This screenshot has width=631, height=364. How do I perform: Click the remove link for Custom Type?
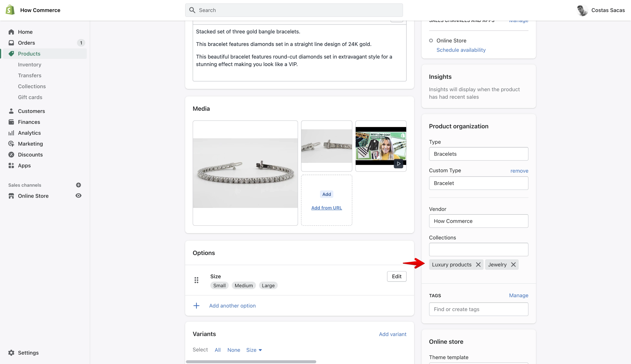click(519, 171)
